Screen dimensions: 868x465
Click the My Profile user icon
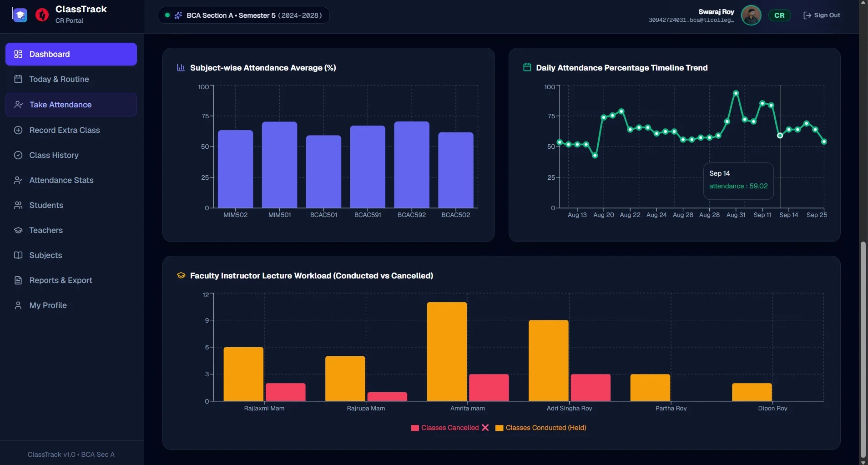[x=18, y=305]
